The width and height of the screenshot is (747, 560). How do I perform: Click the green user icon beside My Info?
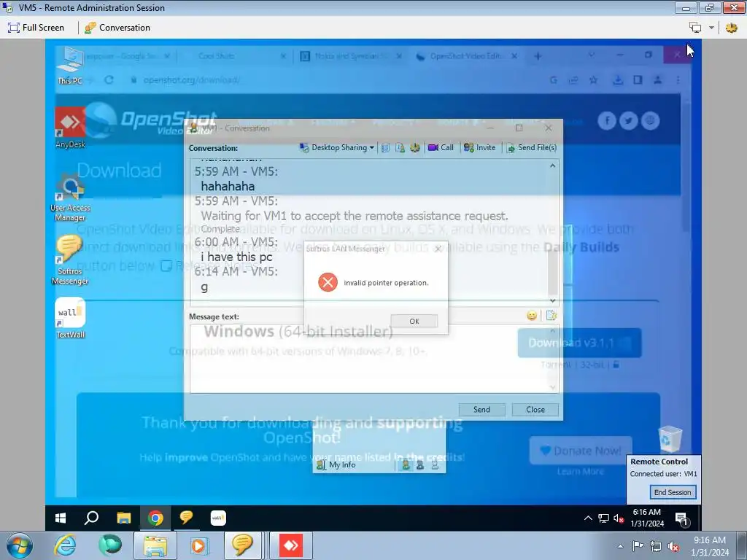coord(406,464)
